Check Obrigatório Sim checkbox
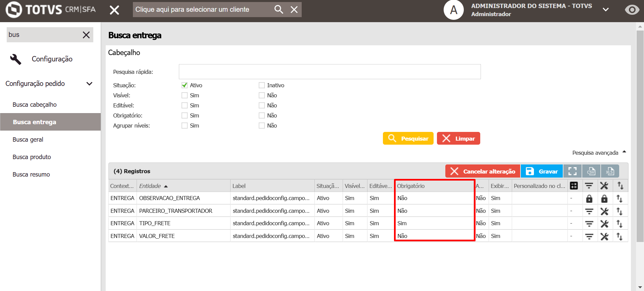Screen dimensions: 644x291 pyautogui.click(x=185, y=115)
